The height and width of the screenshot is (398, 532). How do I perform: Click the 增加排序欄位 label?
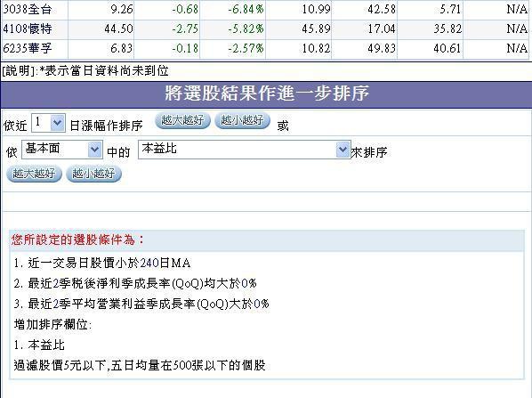pyautogui.click(x=52, y=324)
